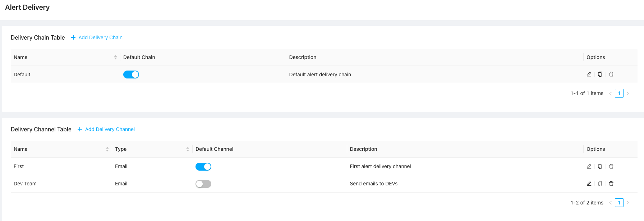
Task: Click Add Delivery Channel link
Action: click(110, 129)
